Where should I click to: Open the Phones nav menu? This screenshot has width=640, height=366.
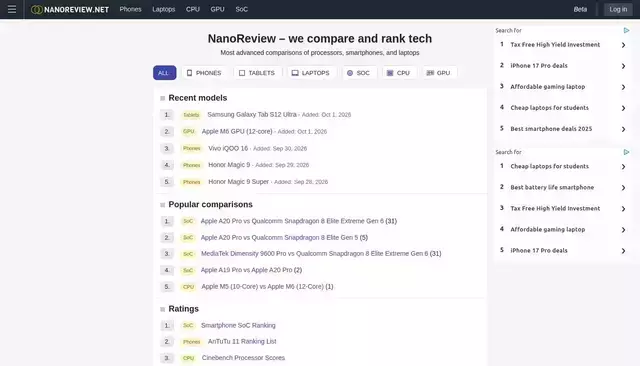tap(130, 9)
